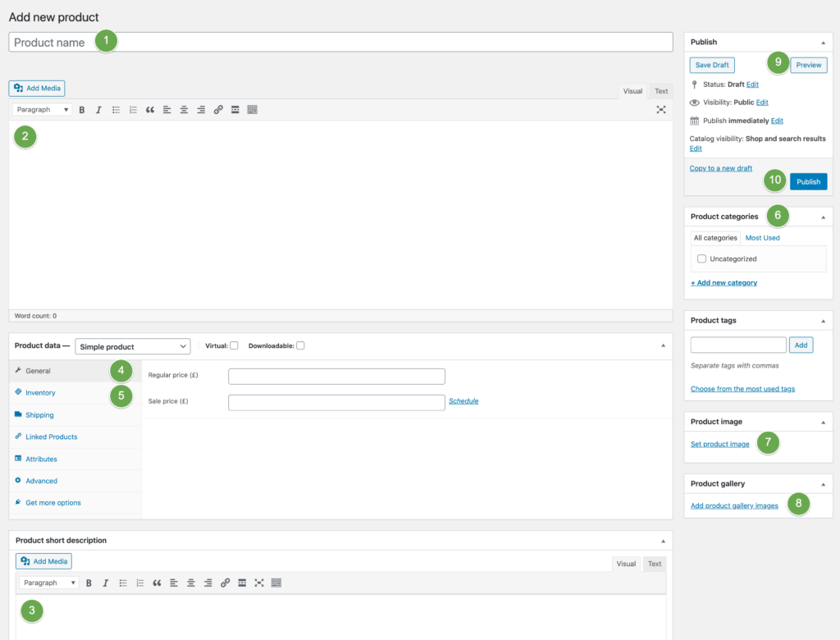Click Set product image link
The height and width of the screenshot is (640, 840).
(x=719, y=443)
